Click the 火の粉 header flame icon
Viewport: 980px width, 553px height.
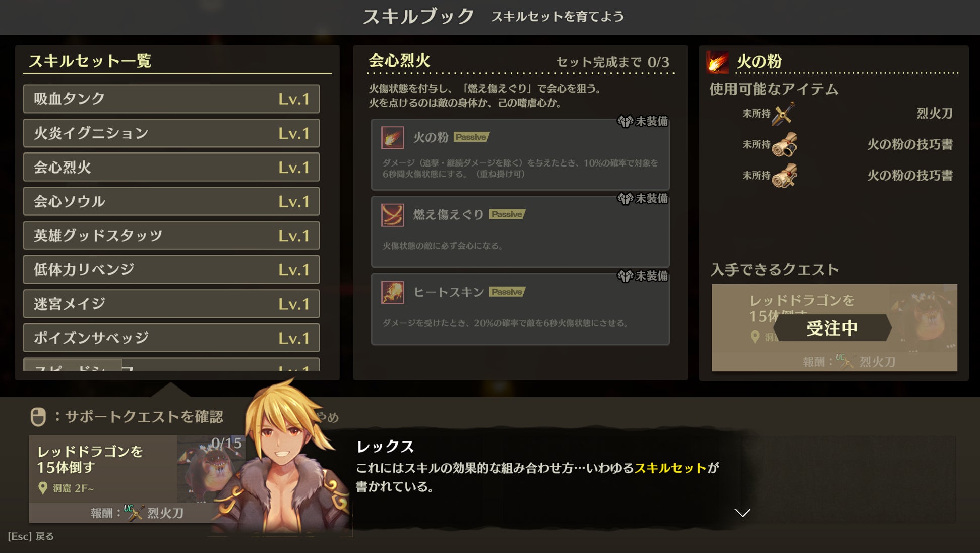pyautogui.click(x=717, y=62)
